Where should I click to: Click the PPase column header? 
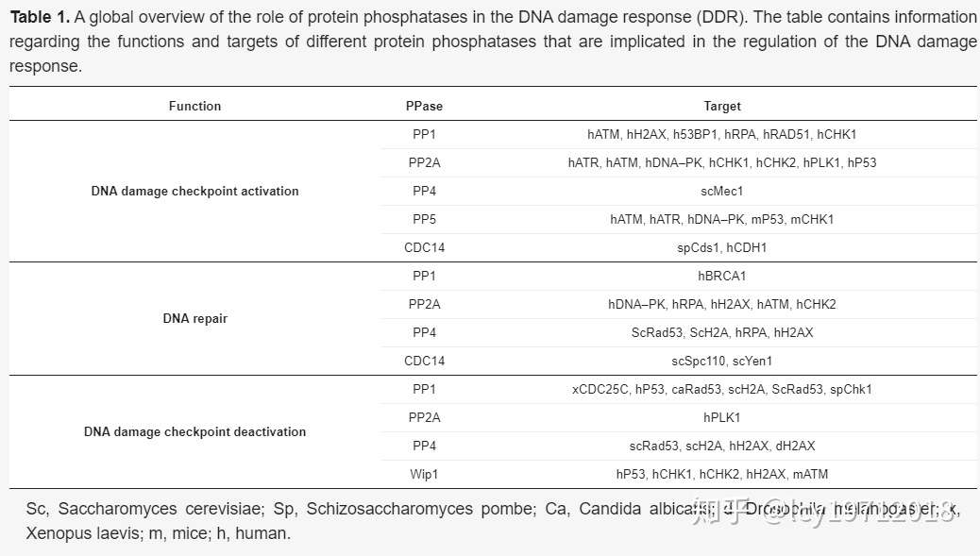pyautogui.click(x=424, y=107)
